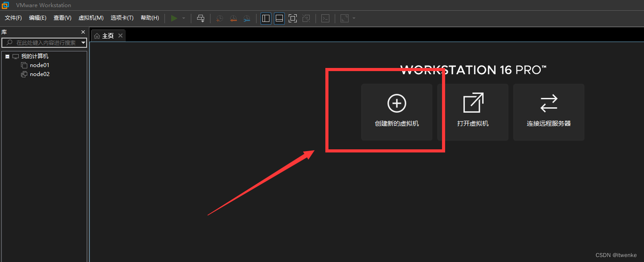The width and height of the screenshot is (644, 262).
Task: Click the stretch guest display icon
Action: 345,18
